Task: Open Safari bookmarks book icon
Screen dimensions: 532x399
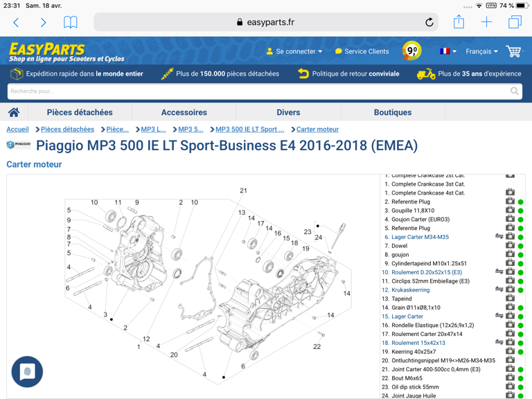Action: pyautogui.click(x=71, y=22)
